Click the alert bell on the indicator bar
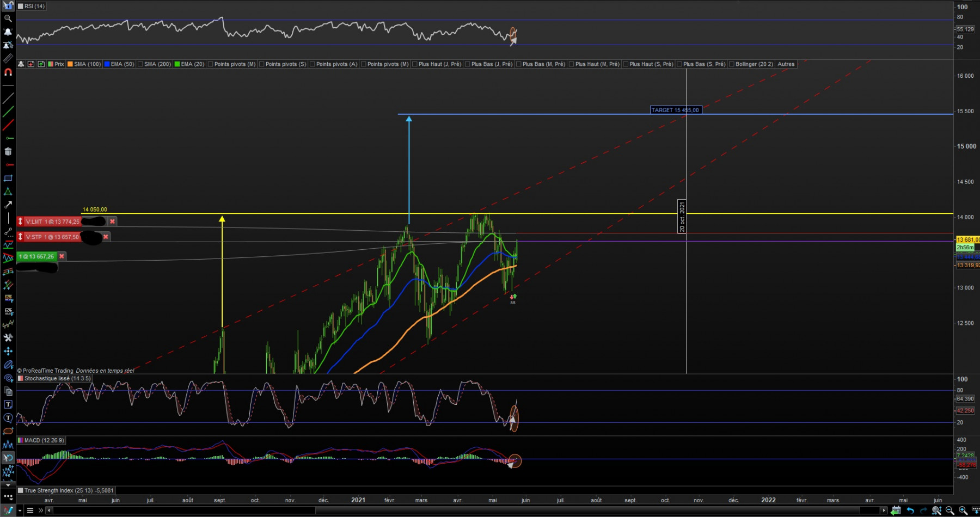The image size is (980, 517). click(x=21, y=64)
